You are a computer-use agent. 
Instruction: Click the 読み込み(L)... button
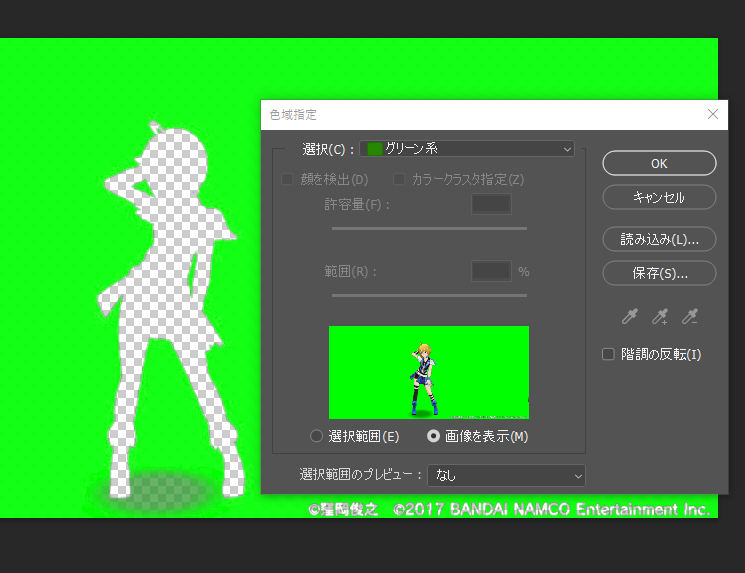(659, 239)
